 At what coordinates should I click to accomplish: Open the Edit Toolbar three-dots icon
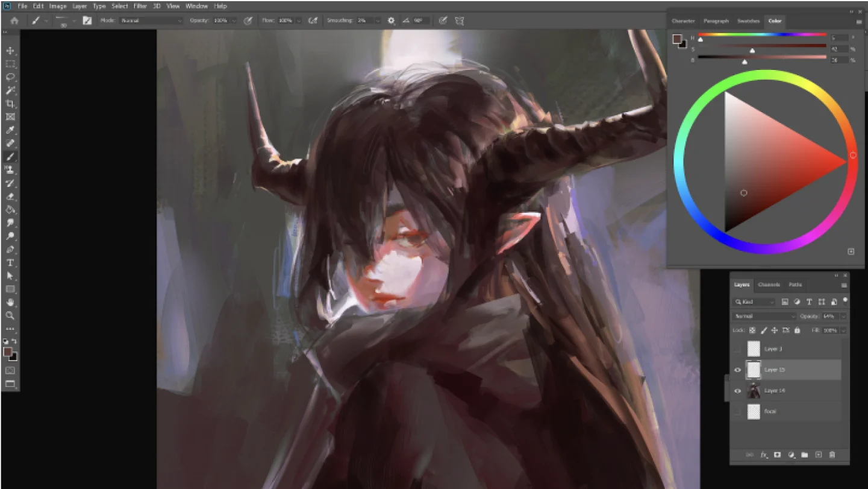pyautogui.click(x=10, y=329)
